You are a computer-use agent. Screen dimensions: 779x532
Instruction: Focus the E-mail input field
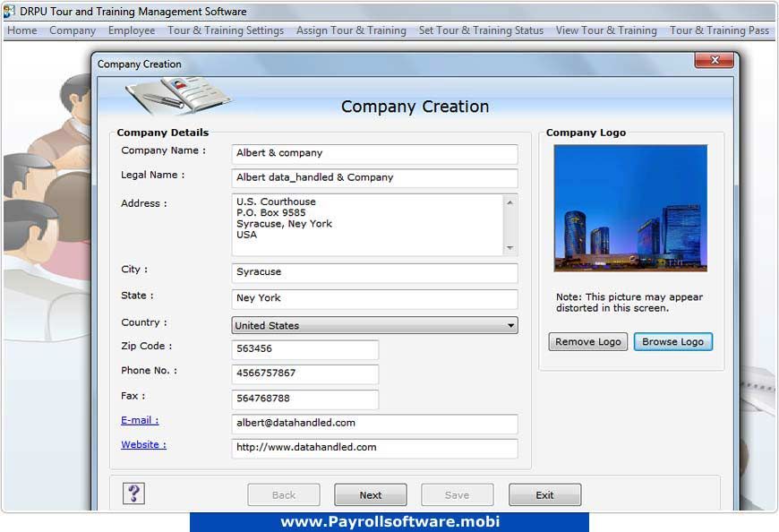tap(374, 424)
